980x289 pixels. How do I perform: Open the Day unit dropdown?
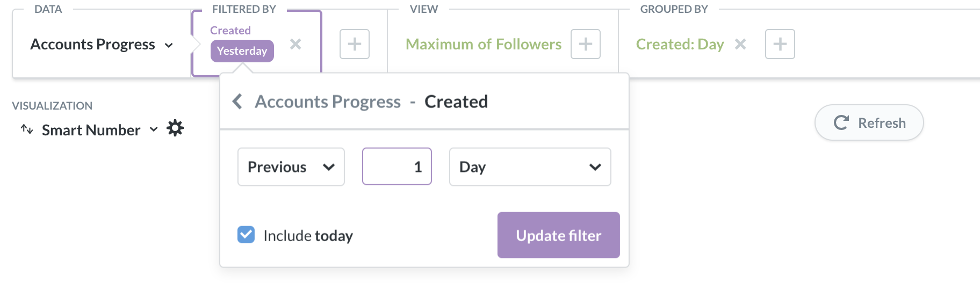(x=530, y=167)
